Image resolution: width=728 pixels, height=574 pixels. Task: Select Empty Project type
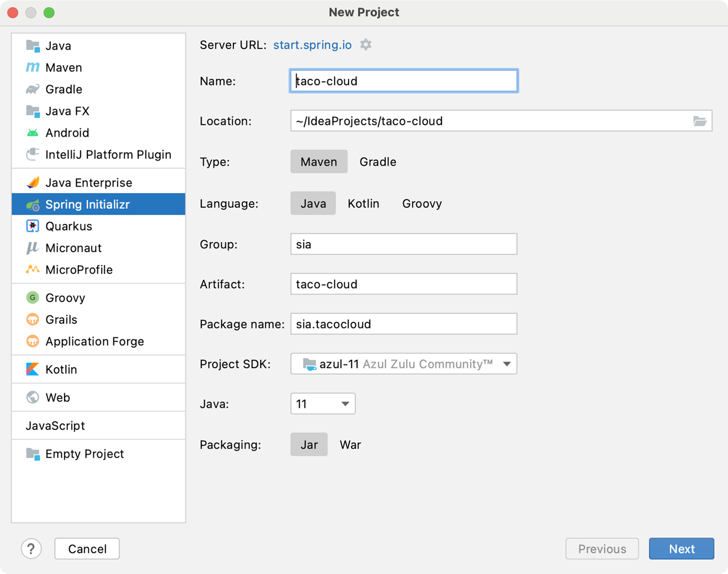coord(98,454)
